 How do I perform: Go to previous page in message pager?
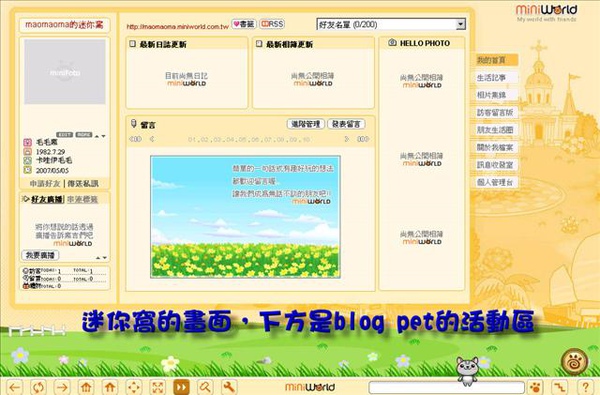(x=152, y=139)
